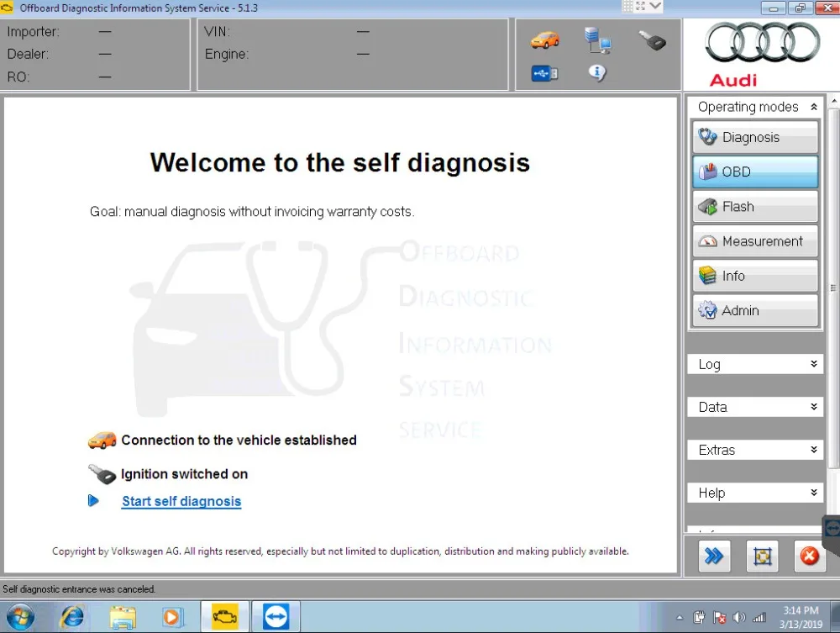The height and width of the screenshot is (633, 840).
Task: Click the ODIS engine icon in taskbar
Action: pos(224,617)
